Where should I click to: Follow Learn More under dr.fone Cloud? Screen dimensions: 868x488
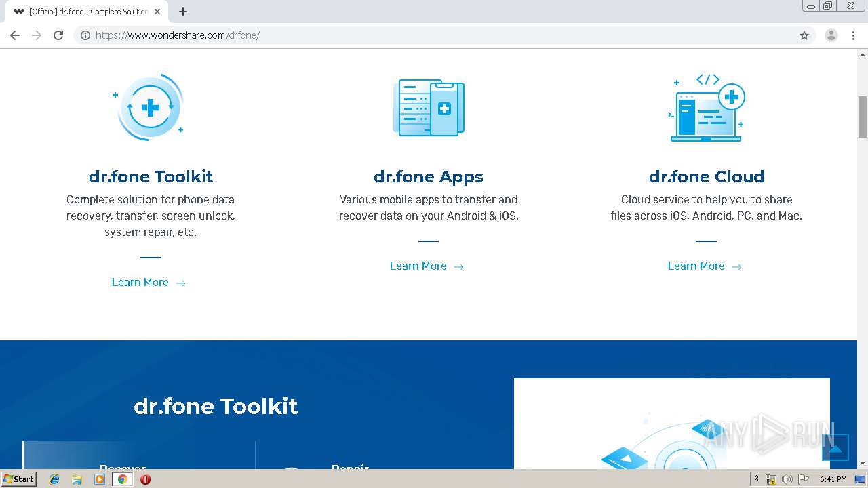point(705,266)
